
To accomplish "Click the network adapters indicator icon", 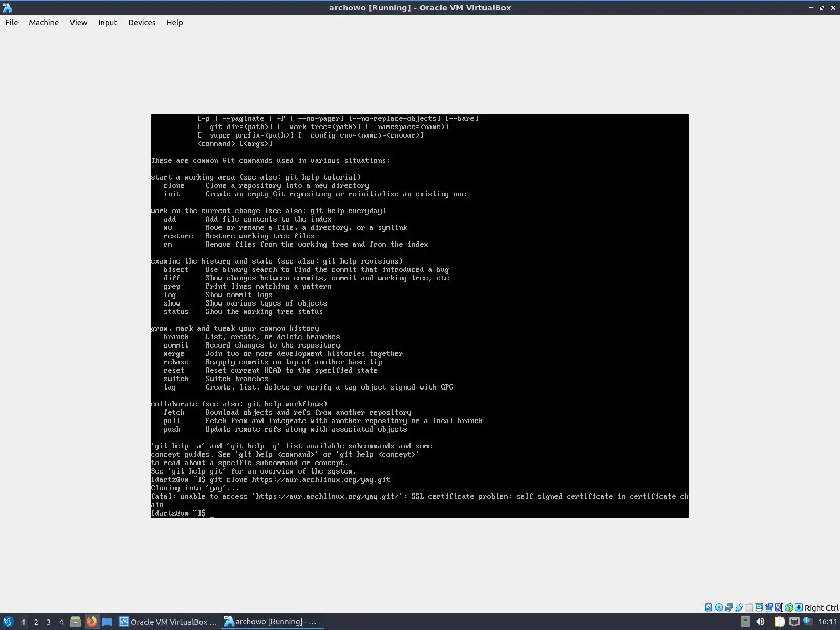I will tap(729, 607).
